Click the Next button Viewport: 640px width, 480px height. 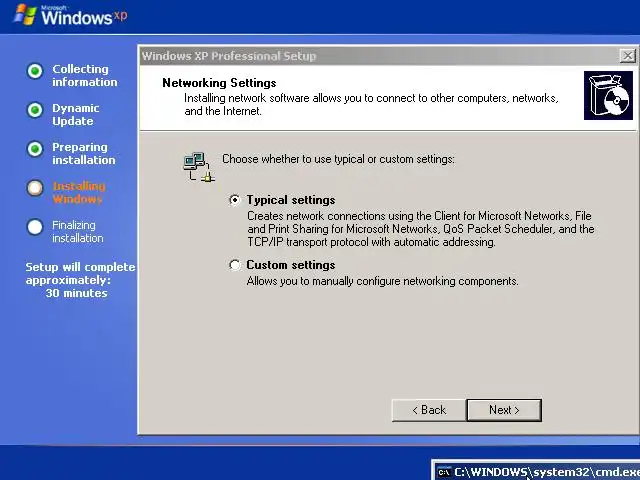[504, 410]
